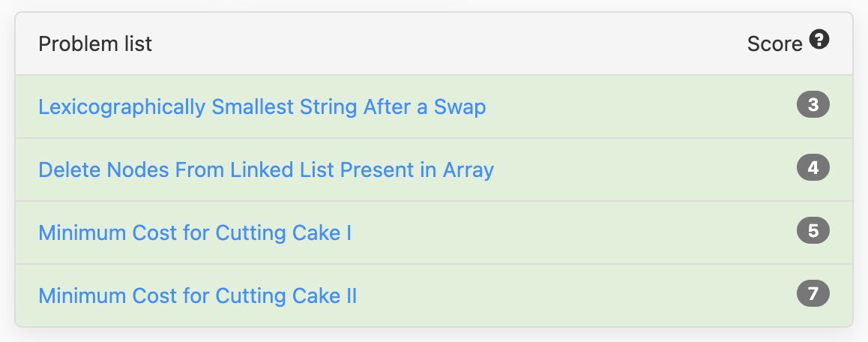This screenshot has width=868, height=342.
Task: Click empty green area of the Lexicographically Smallest String row
Action: pos(636,106)
